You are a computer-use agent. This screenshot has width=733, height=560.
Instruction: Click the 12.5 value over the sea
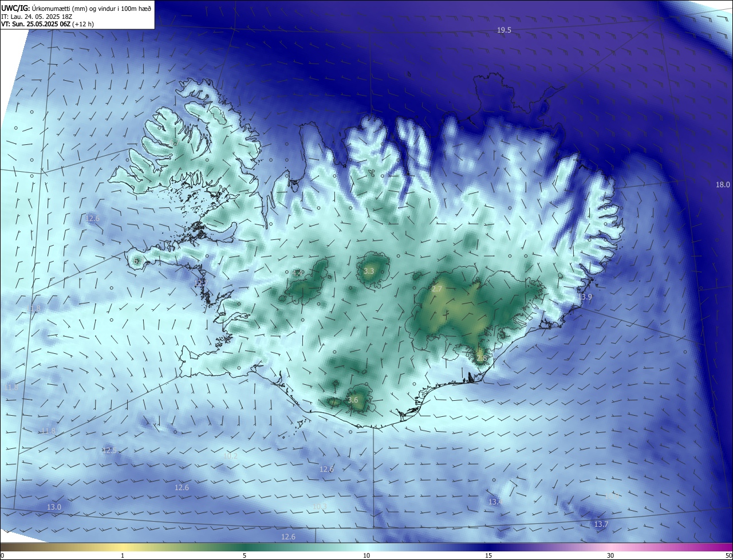point(109,451)
